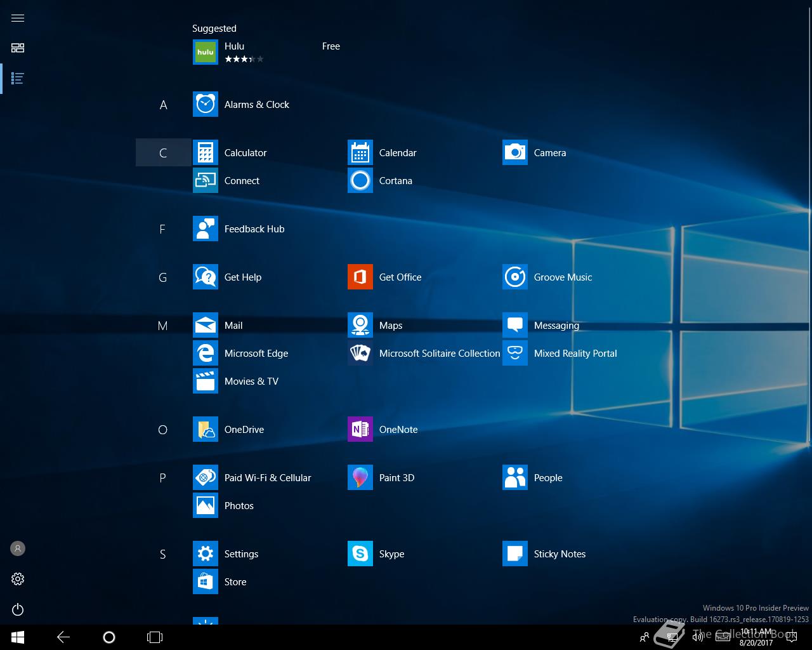812x650 pixels.
Task: Open the People app icon
Action: (515, 477)
